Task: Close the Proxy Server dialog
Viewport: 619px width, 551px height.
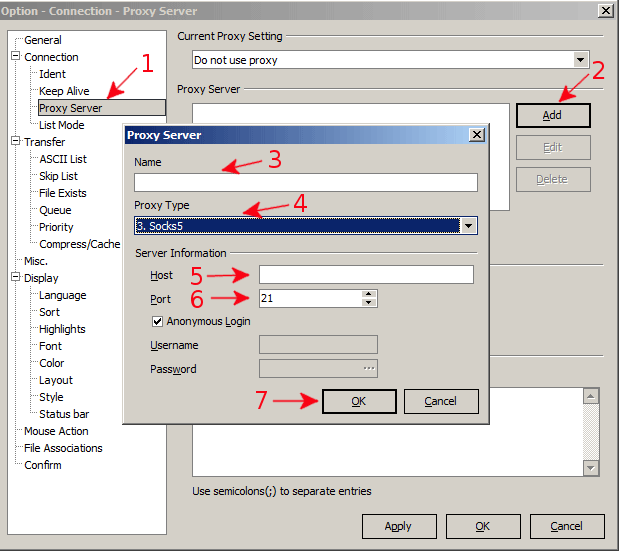Action: coord(476,135)
